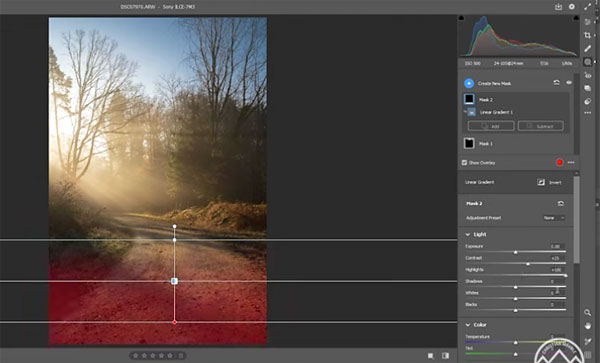
Task: Toggle the Show Overlay checkbox
Action: (464, 163)
